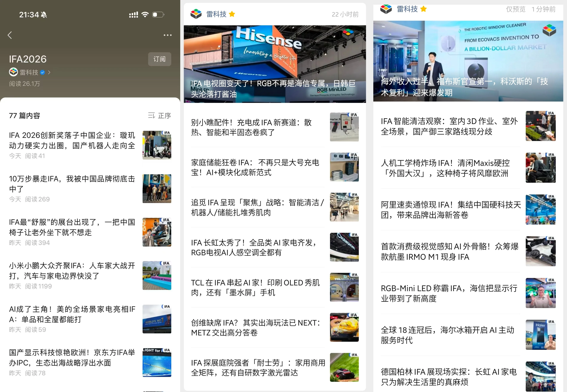This screenshot has width=567, height=392.
Task: Tap Haier thumbnail of the 海尔冰箱 article
Action: [x=541, y=335]
